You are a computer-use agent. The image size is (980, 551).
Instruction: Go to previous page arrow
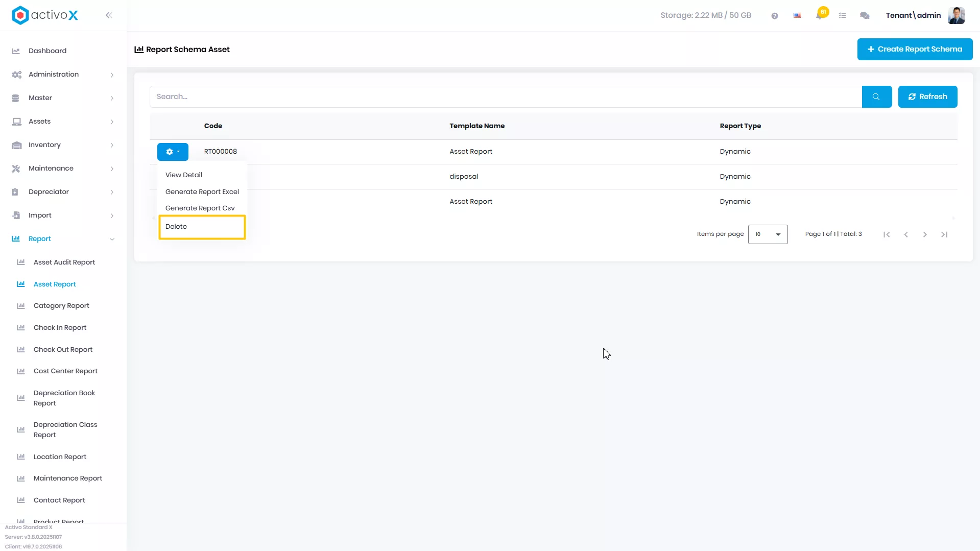tap(906, 234)
